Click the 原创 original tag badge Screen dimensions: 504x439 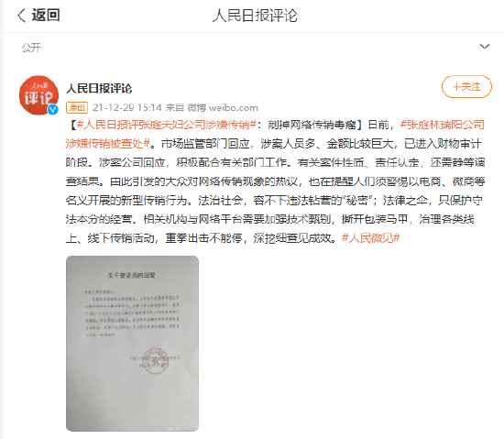77,107
